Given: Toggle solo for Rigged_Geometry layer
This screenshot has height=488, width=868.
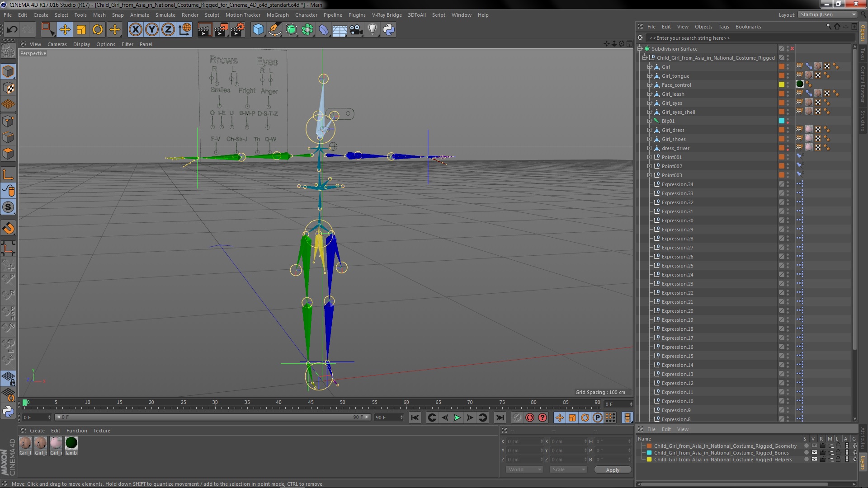Looking at the screenshot, I should point(806,446).
